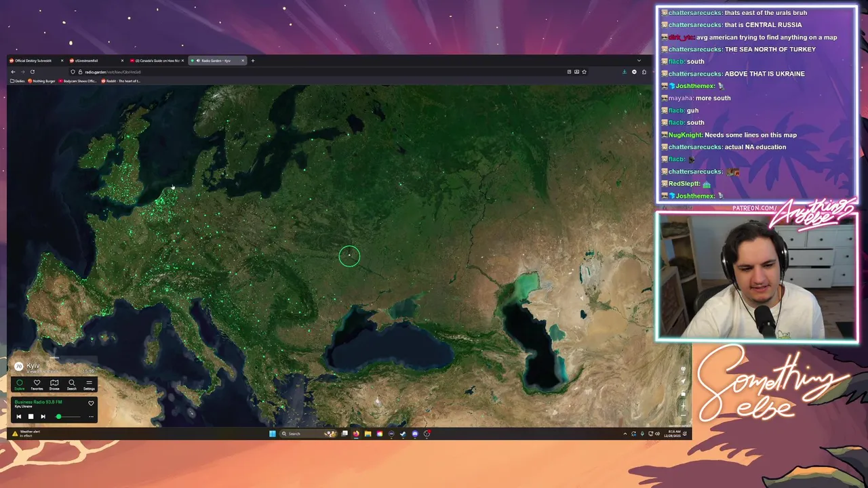Show hidden system tray icons
Viewport: 868px width, 488px height.
point(625,434)
